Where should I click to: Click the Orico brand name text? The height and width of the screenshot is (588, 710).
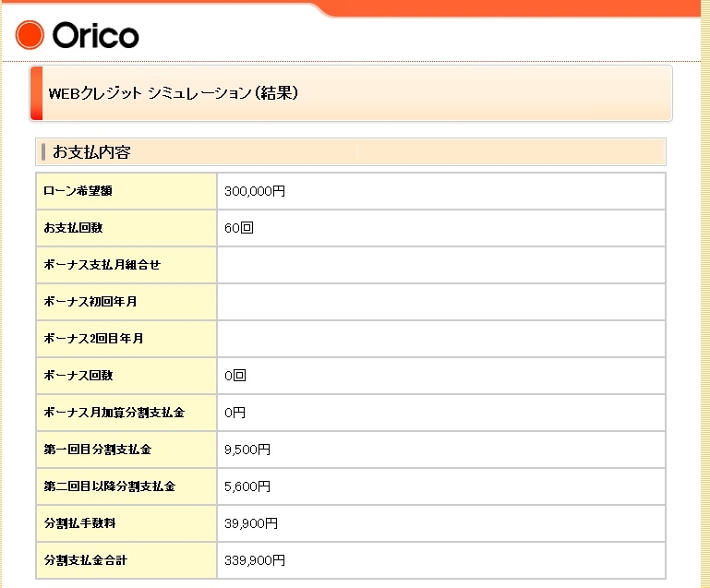pos(95,36)
